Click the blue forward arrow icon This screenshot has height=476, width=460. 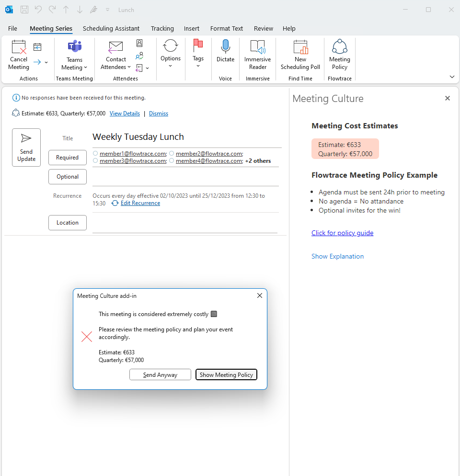(37, 62)
